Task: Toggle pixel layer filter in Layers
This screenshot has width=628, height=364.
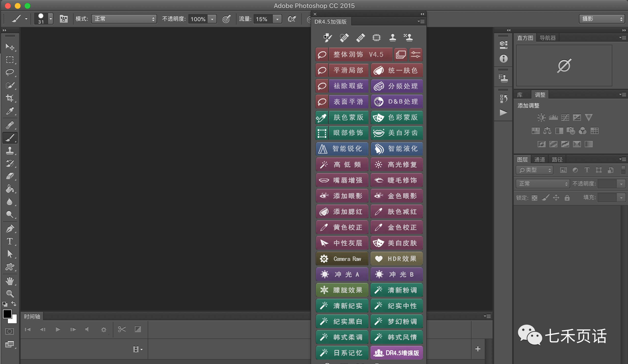Action: (x=563, y=170)
